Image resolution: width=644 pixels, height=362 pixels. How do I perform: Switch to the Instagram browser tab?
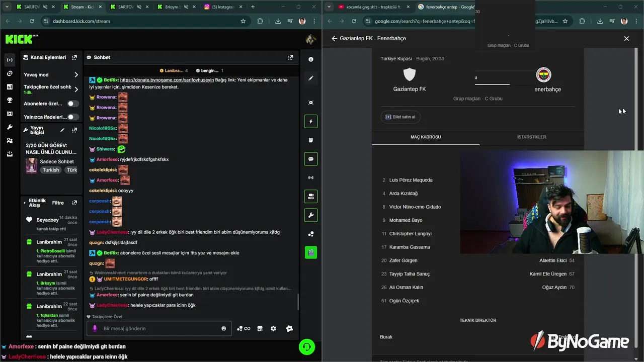coord(224,7)
